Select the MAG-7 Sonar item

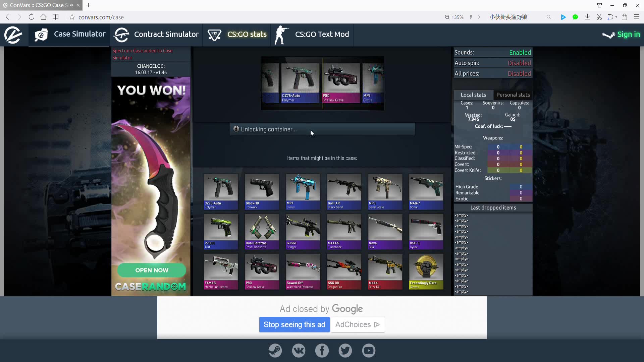[426, 192]
